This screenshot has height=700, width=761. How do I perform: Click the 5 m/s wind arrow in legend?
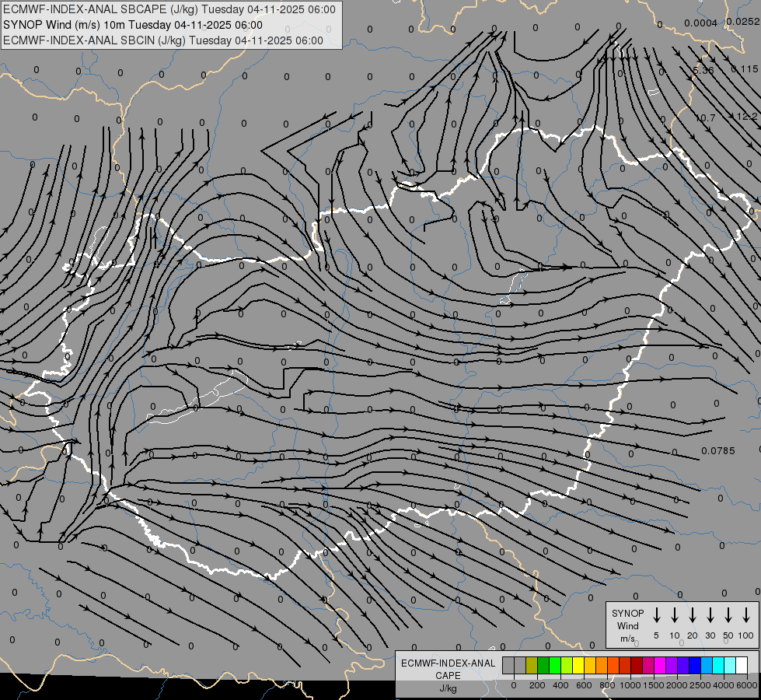pos(656,615)
